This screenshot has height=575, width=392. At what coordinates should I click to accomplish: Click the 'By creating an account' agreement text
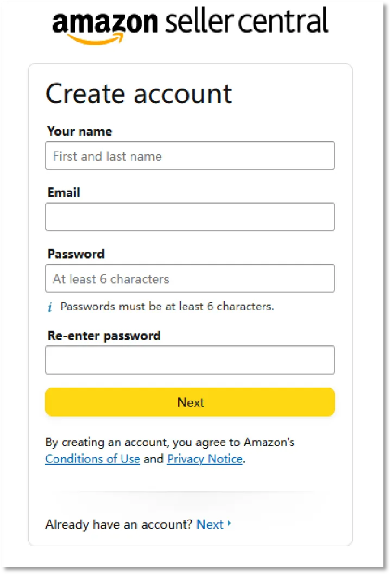pos(170,442)
